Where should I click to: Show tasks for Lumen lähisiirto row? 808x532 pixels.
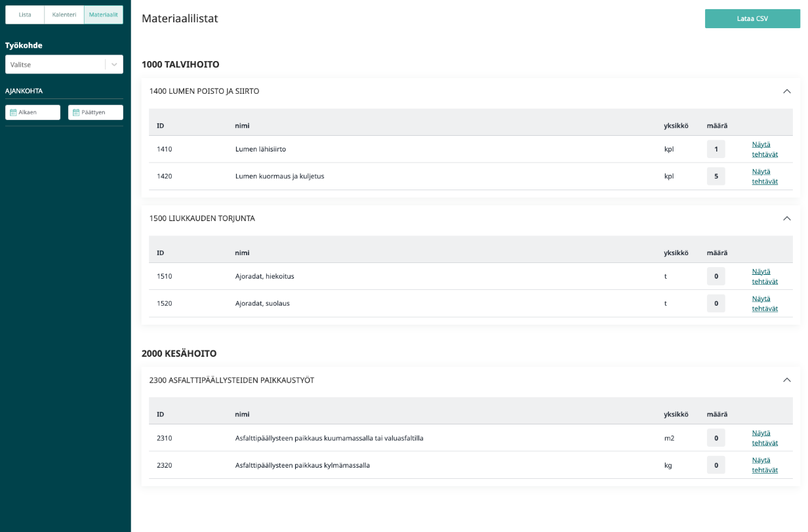pos(765,149)
